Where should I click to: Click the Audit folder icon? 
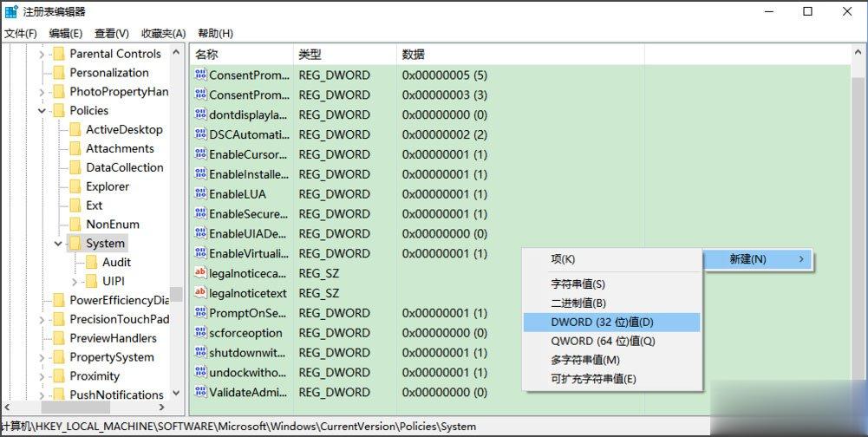tap(91, 263)
